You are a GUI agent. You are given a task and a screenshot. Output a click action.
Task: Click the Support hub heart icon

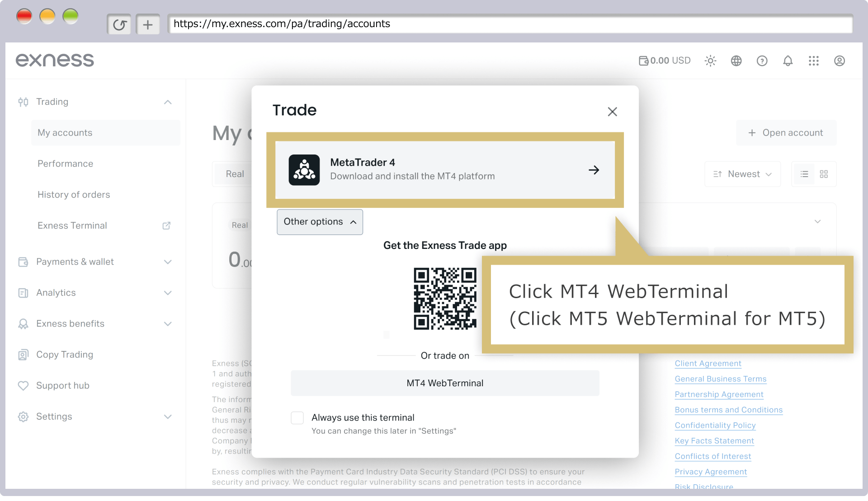click(23, 386)
